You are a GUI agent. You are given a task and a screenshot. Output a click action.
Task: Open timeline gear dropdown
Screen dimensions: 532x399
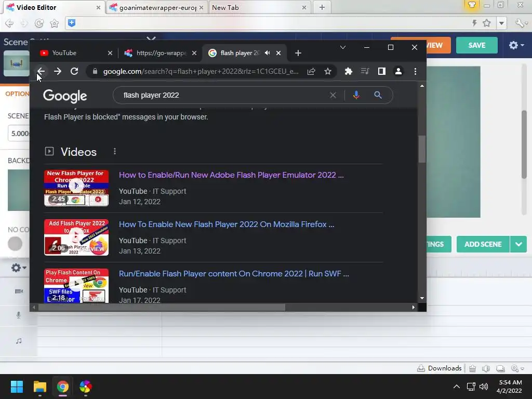pyautogui.click(x=18, y=268)
